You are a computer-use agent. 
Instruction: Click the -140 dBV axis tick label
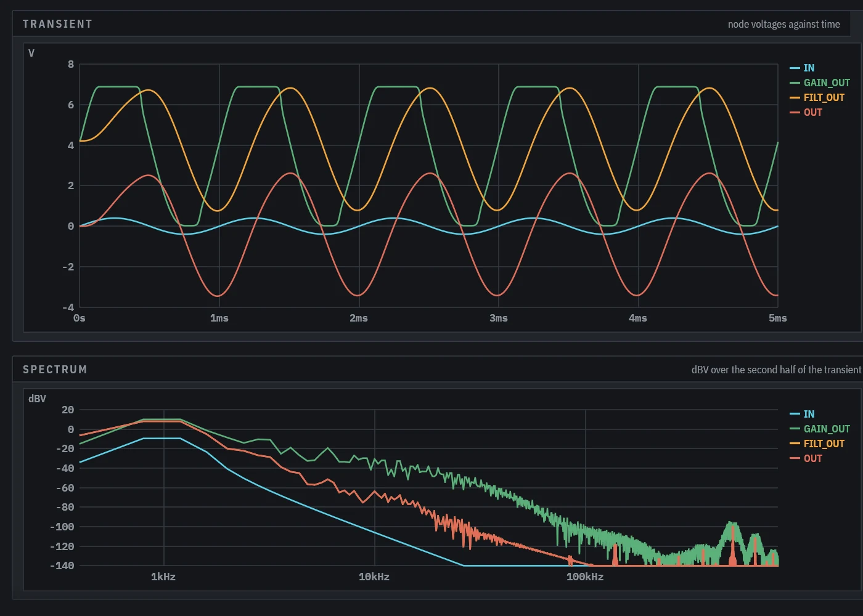pos(62,566)
